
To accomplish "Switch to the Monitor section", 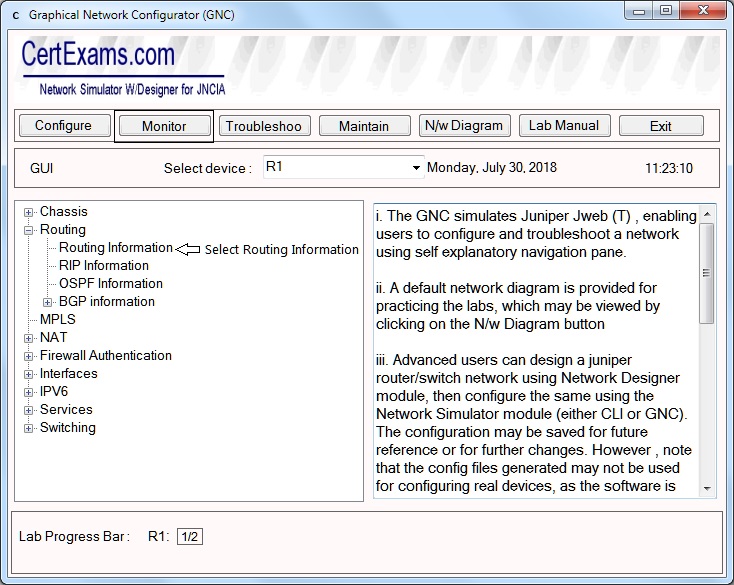I will click(x=164, y=126).
